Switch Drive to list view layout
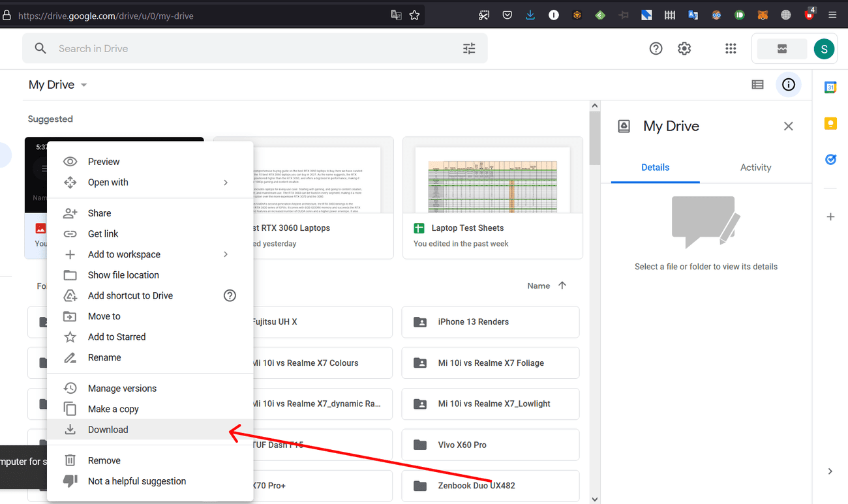The image size is (848, 504). 757,84
